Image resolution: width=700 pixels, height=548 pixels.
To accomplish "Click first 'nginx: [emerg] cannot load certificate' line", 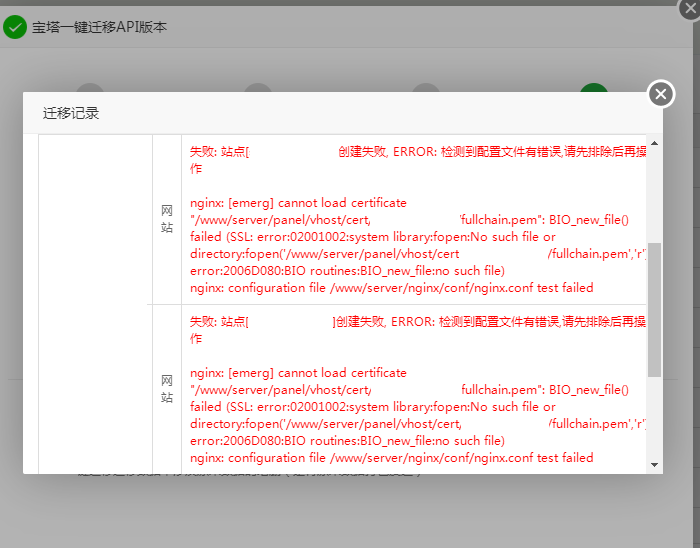I will click(298, 203).
